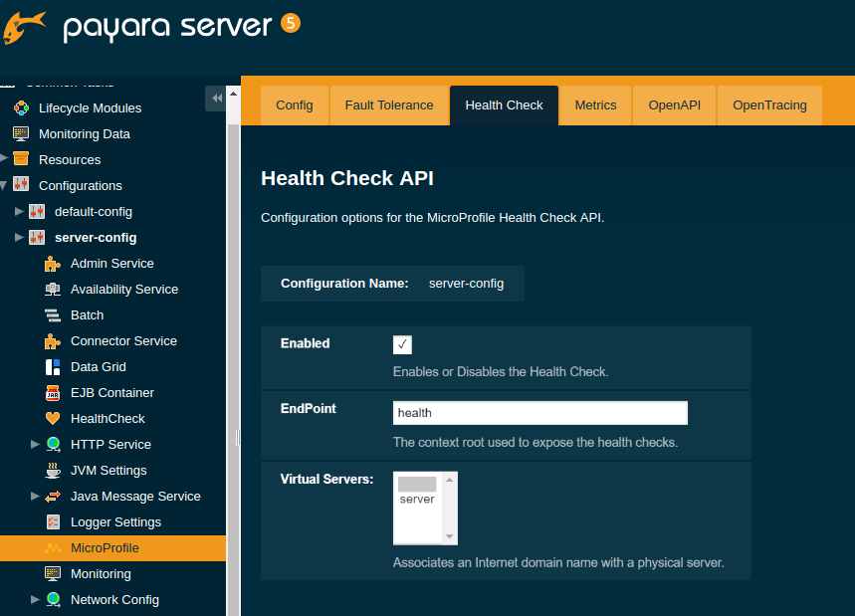Open Monitoring Data in the tree
Image resolution: width=855 pixels, height=616 pixels.
coord(85,134)
